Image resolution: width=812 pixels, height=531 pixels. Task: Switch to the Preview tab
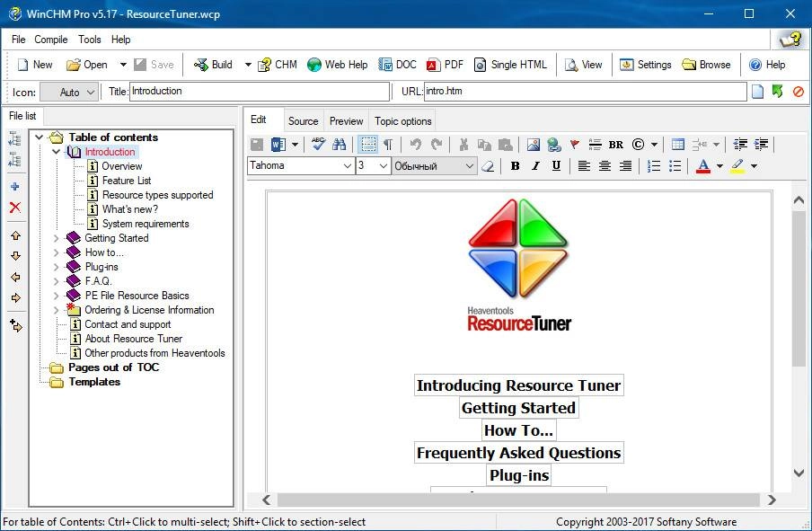click(346, 121)
